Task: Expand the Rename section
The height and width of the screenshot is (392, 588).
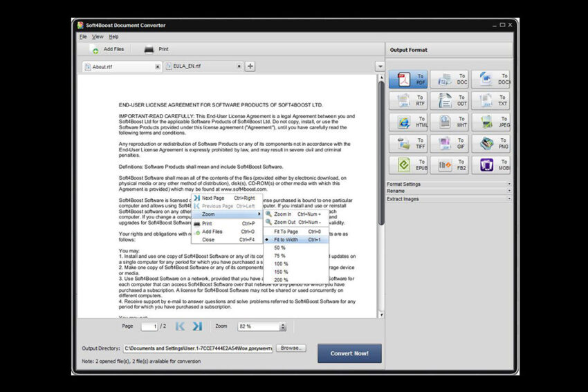Action: (x=449, y=191)
